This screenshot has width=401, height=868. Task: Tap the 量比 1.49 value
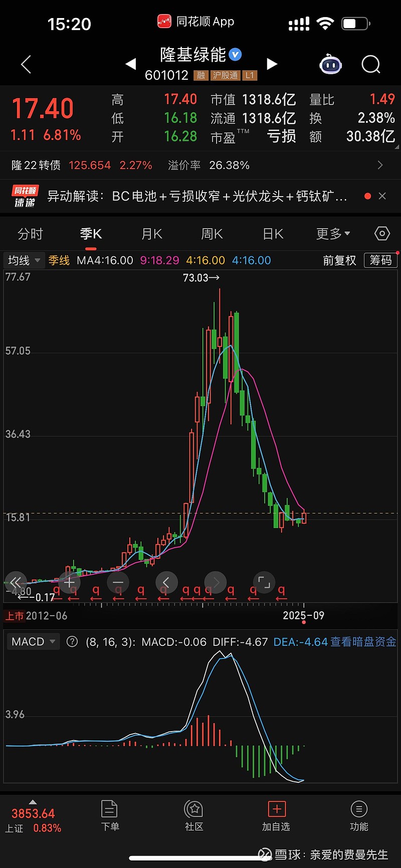382,99
